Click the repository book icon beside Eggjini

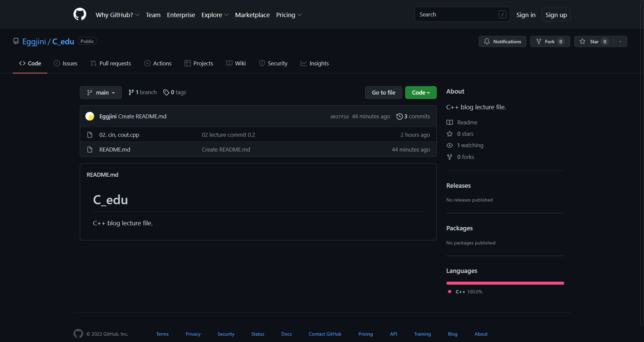16,41
